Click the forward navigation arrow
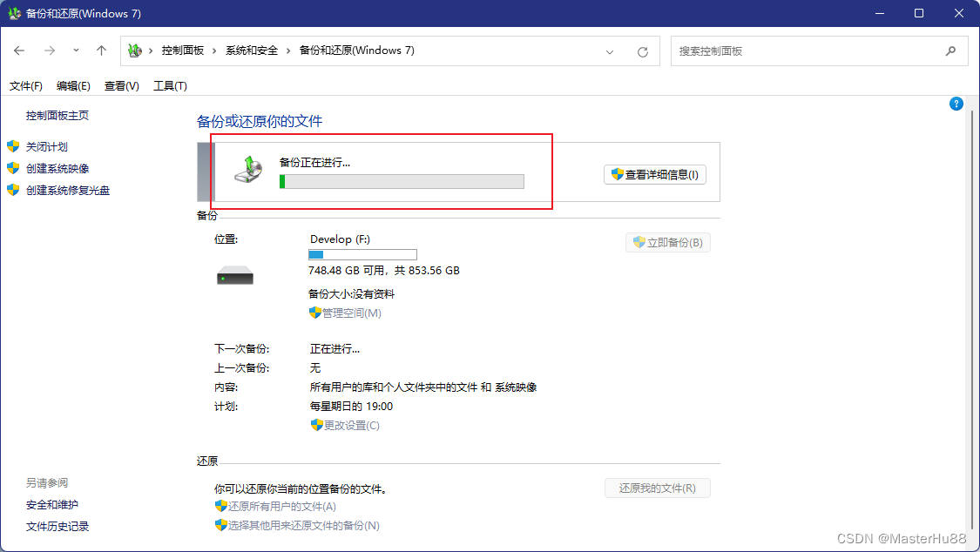980x552 pixels. tap(50, 50)
